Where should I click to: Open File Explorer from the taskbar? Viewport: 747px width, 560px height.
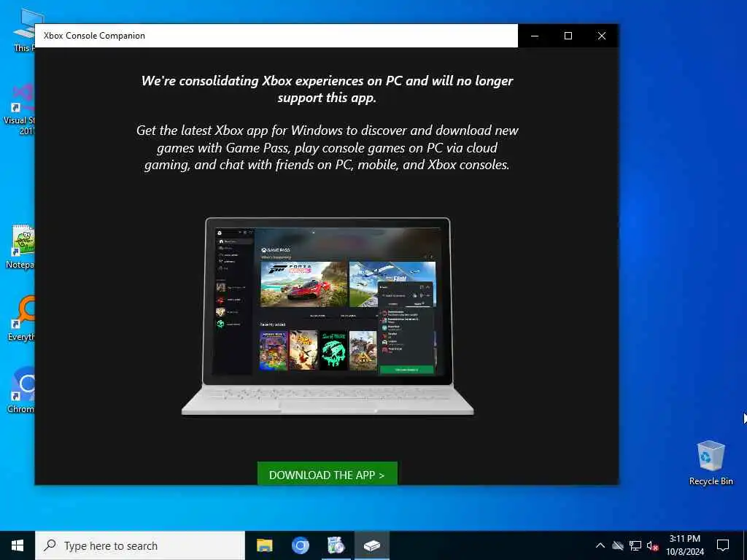pos(264,545)
